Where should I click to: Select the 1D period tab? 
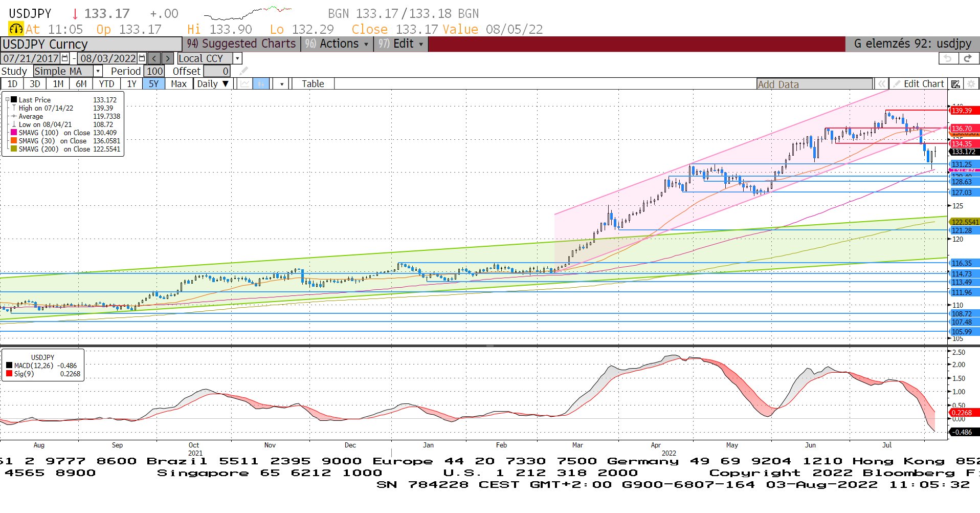[x=12, y=84]
